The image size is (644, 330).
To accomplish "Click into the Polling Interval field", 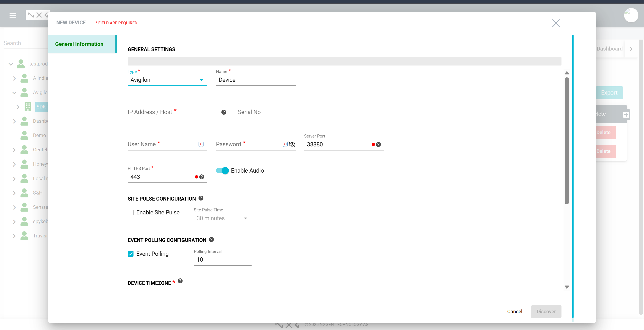I will 222,260.
